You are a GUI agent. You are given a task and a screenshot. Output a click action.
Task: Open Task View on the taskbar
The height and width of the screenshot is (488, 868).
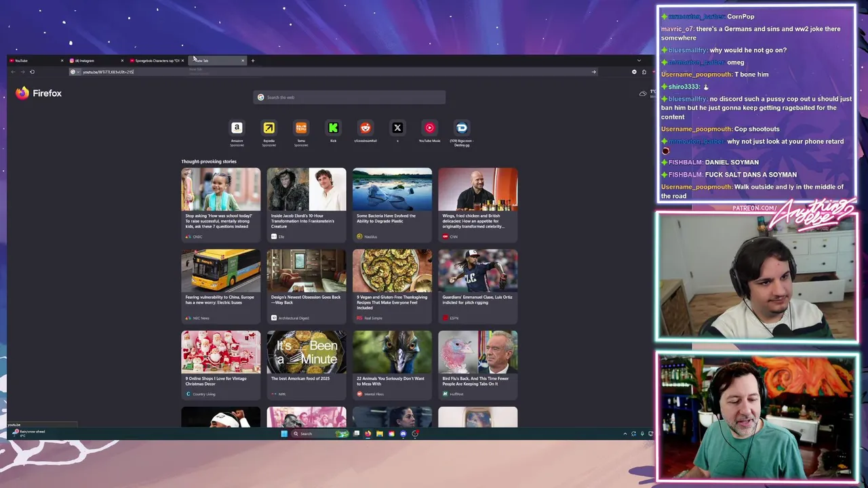pyautogui.click(x=356, y=434)
